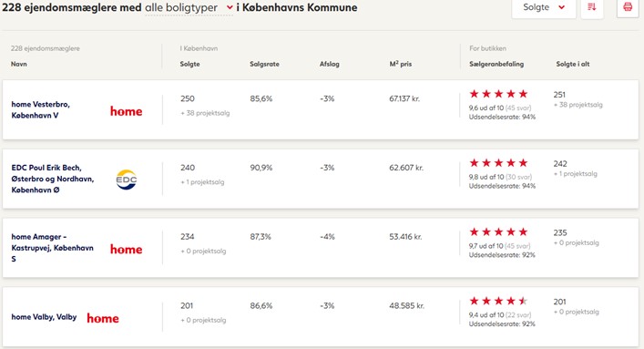Image resolution: width=644 pixels, height=349 pixels.
Task: Click the sort order icon button
Action: (592, 7)
